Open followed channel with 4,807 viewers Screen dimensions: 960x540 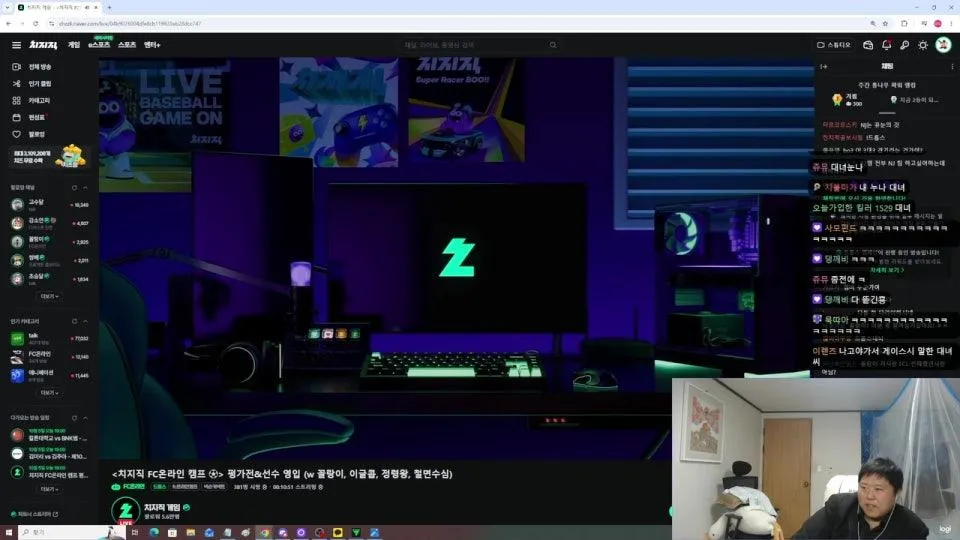pos(50,223)
